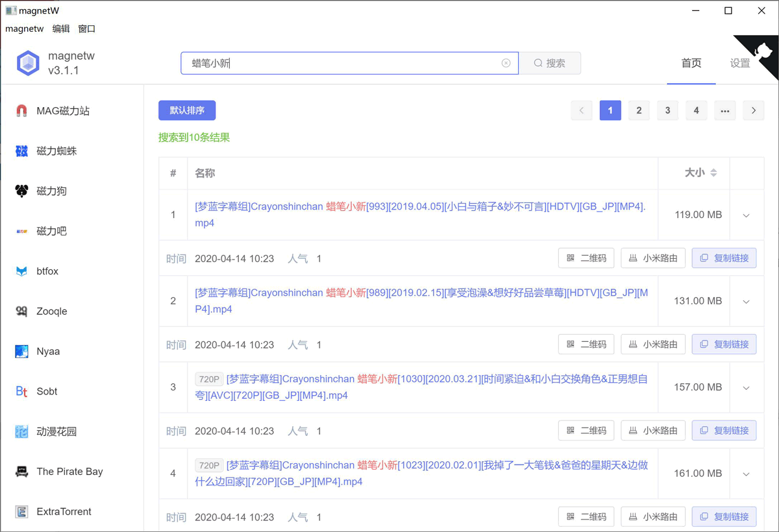The width and height of the screenshot is (779, 532).
Task: Click the 720P tag on result 4
Action: click(209, 465)
